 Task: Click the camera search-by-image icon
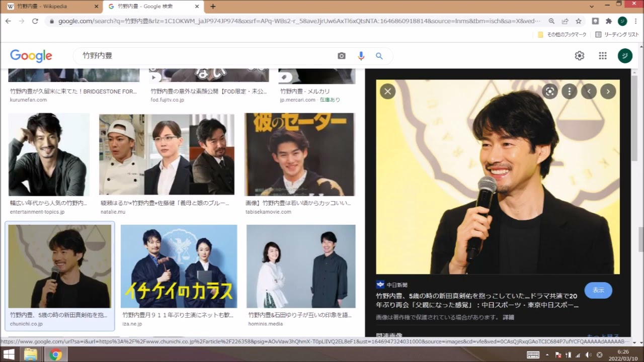click(x=342, y=56)
